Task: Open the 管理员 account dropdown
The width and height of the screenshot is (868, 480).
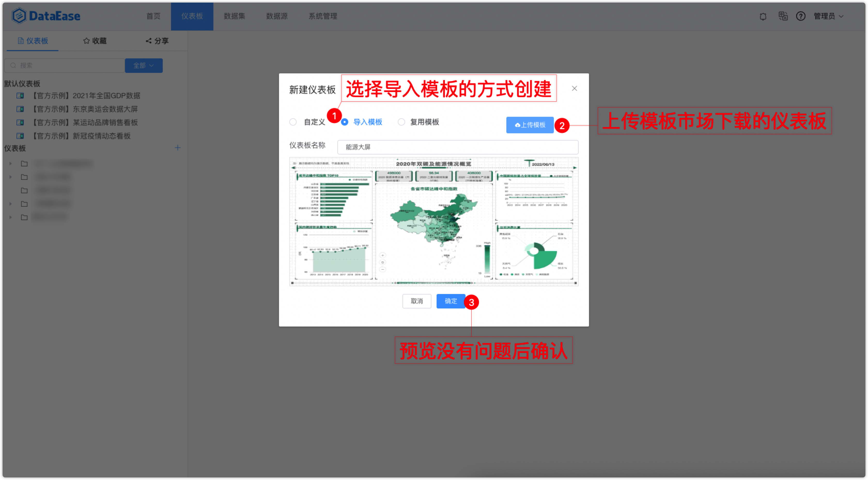Action: coord(828,16)
